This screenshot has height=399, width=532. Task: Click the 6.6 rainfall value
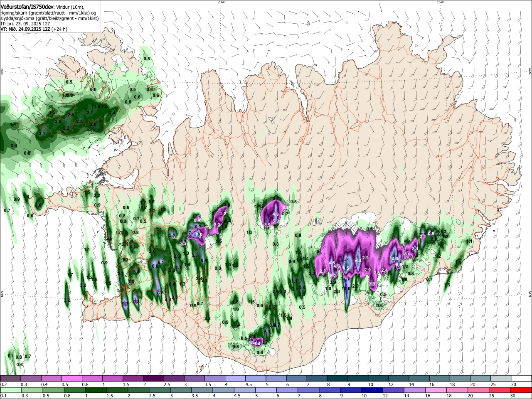(x=155, y=266)
